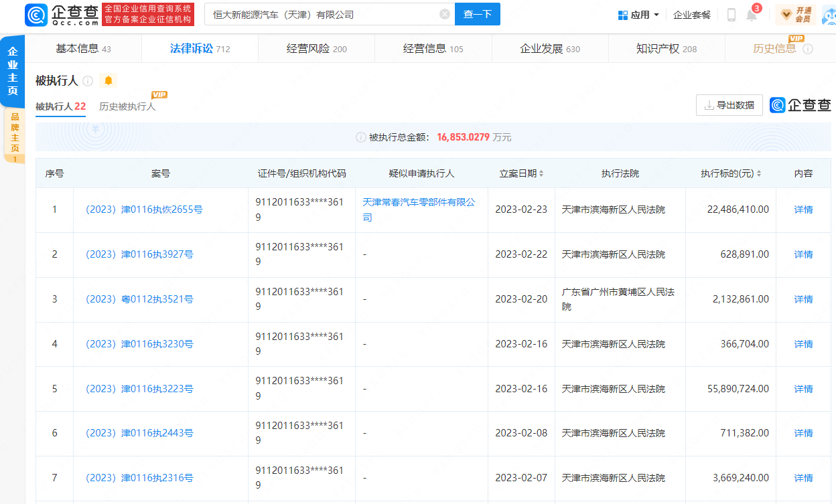This screenshot has height=504, width=836.
Task: Click the mobile phone icon in header
Action: point(731,15)
